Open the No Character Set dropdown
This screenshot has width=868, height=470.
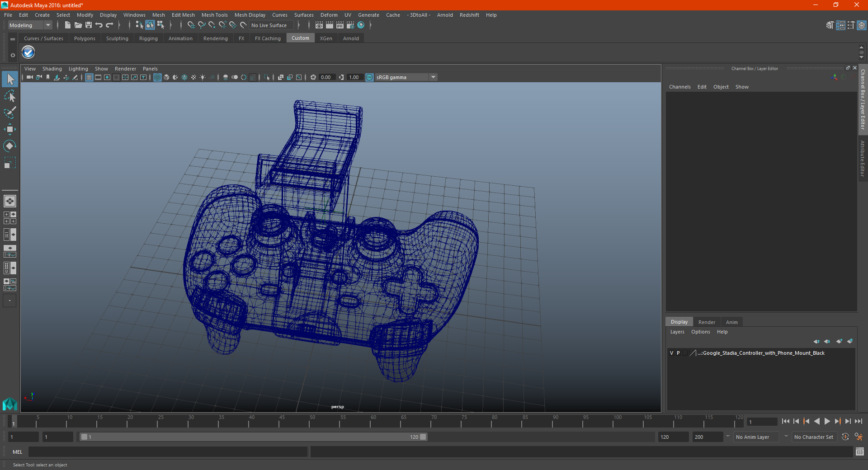[x=815, y=437]
